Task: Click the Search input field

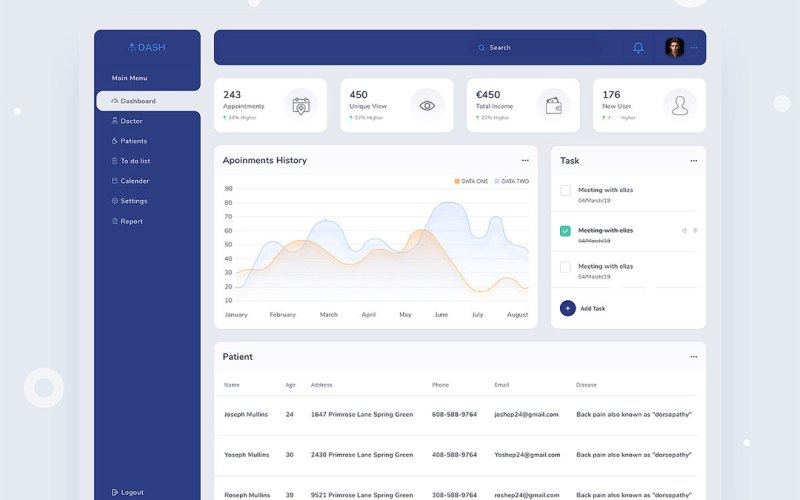Action: point(534,47)
